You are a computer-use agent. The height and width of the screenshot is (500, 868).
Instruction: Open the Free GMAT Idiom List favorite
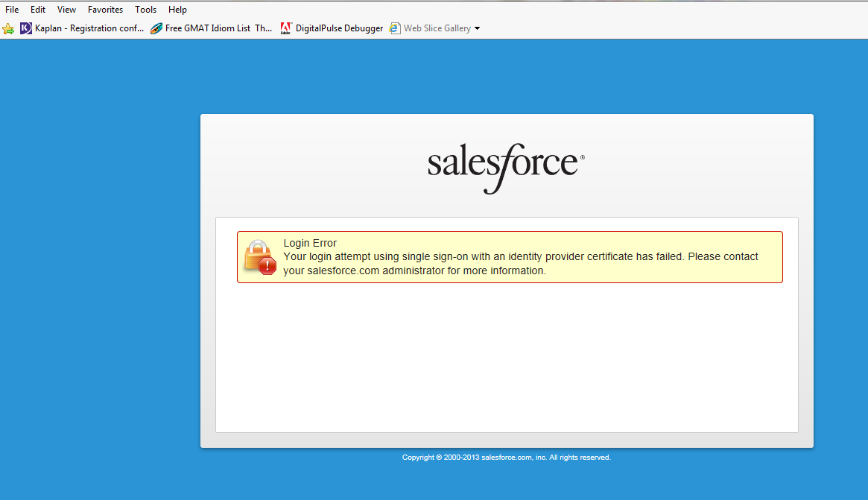click(x=218, y=28)
